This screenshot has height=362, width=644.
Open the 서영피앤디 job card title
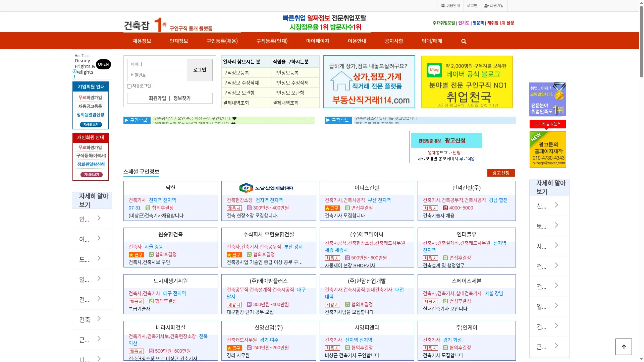click(x=367, y=327)
